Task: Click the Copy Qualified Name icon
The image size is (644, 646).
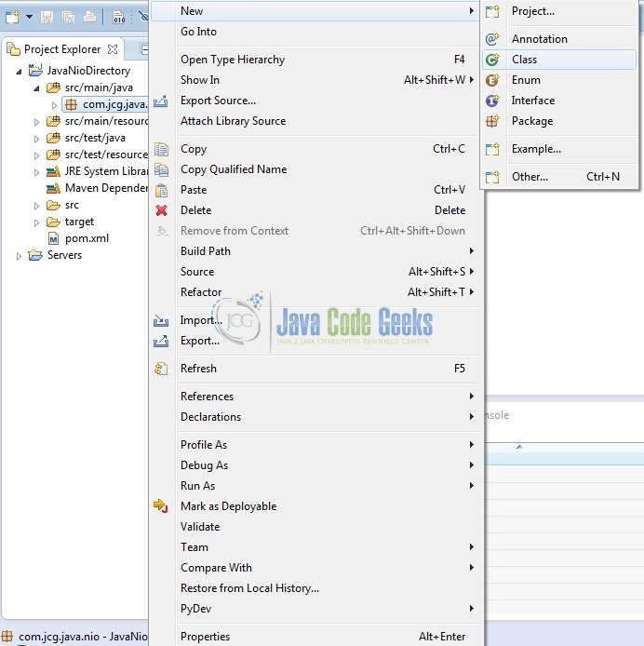Action: click(x=161, y=169)
